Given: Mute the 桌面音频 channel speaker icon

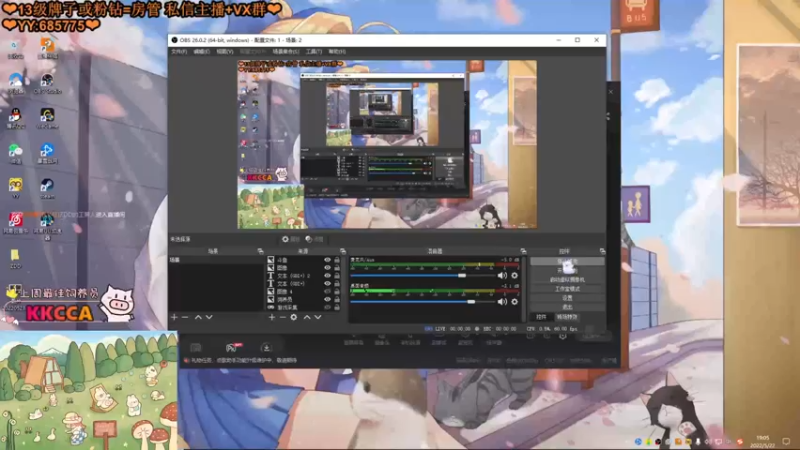Looking at the screenshot, I should 502,302.
